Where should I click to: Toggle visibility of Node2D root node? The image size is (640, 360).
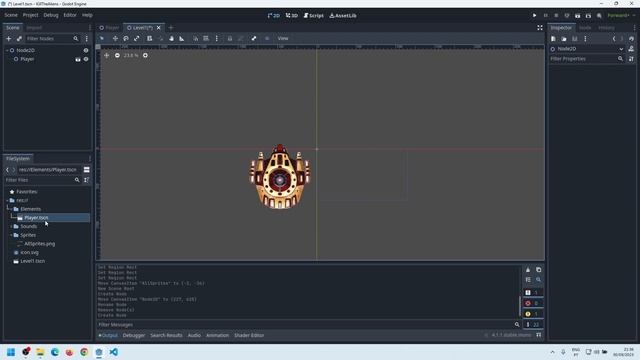click(x=86, y=50)
